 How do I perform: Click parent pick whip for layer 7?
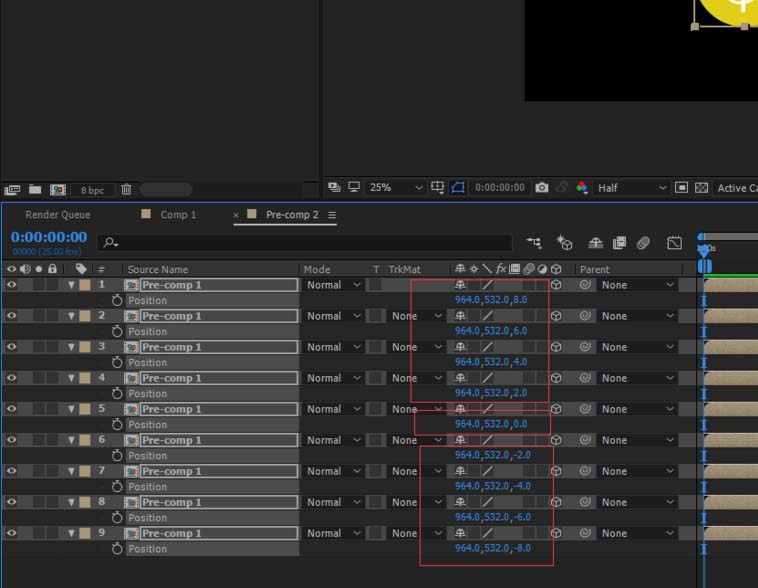pos(585,471)
